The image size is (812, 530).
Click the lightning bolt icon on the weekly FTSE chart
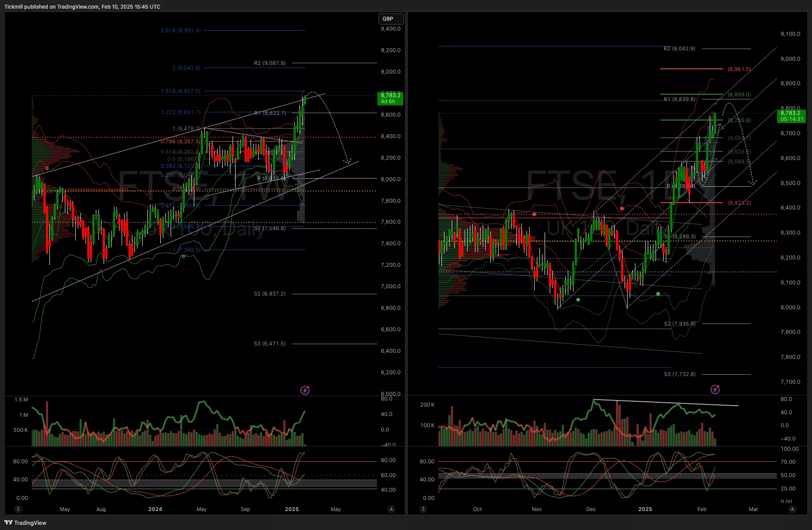pyautogui.click(x=305, y=390)
